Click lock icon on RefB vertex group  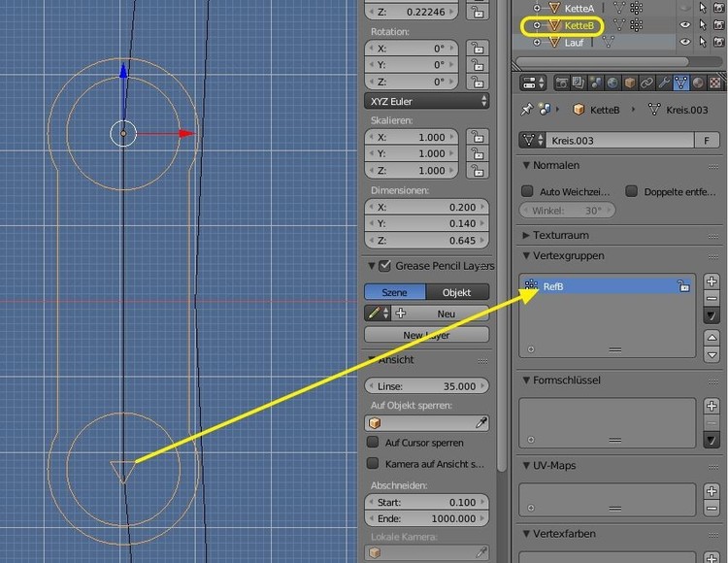click(683, 286)
